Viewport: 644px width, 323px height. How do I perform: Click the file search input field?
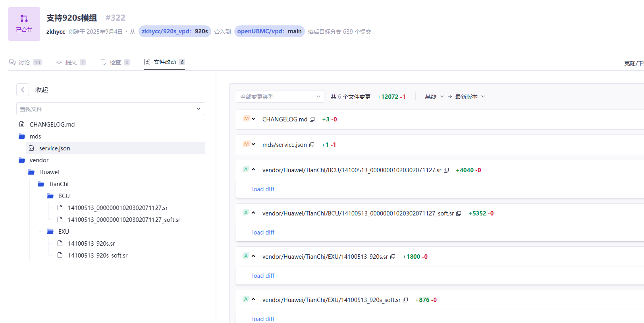tap(107, 109)
